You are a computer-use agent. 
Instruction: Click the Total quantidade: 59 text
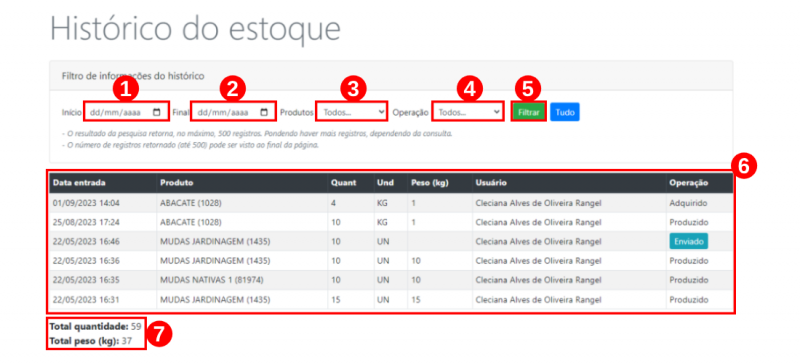[95, 326]
